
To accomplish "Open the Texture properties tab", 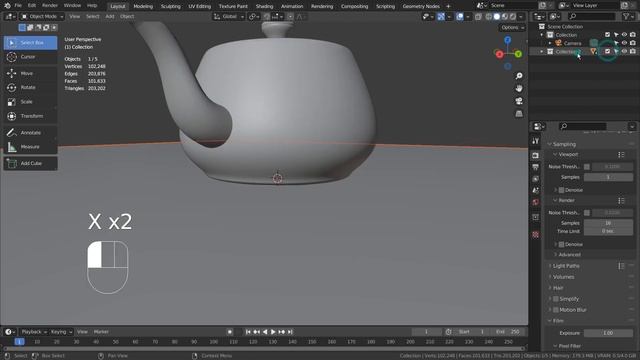I will click(536, 235).
